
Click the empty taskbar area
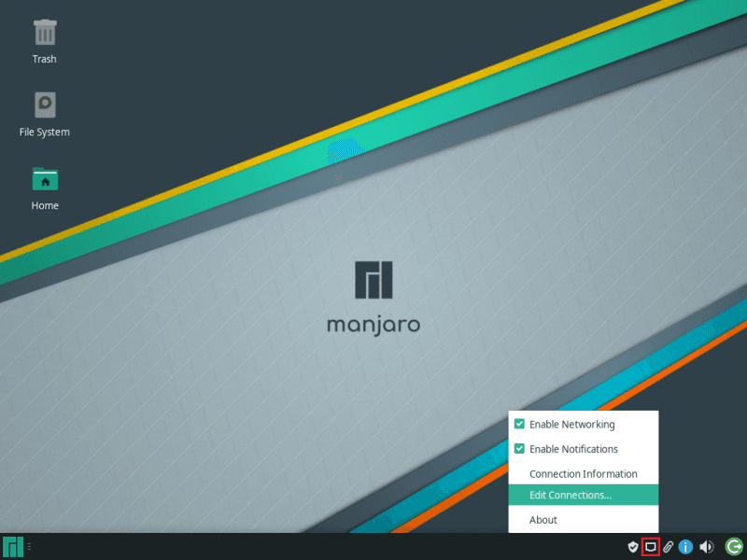click(x=327, y=547)
